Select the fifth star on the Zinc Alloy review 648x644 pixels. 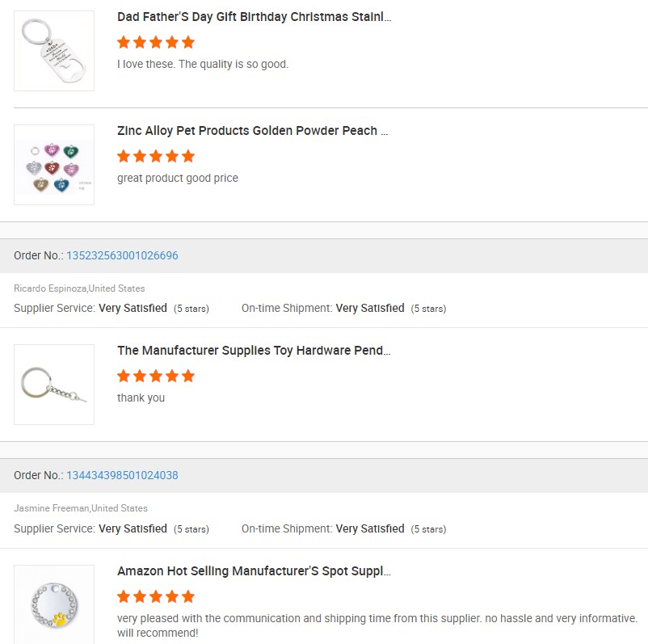pos(187,156)
